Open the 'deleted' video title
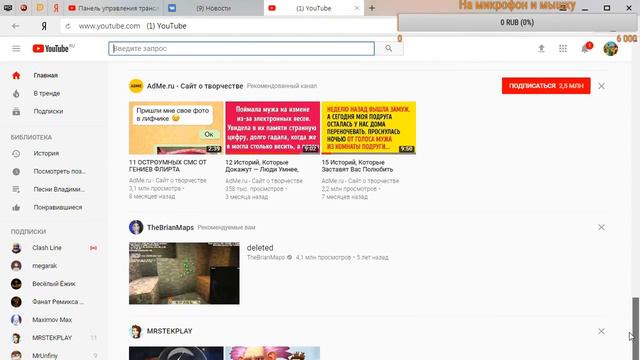The width and height of the screenshot is (640, 360). 260,248
